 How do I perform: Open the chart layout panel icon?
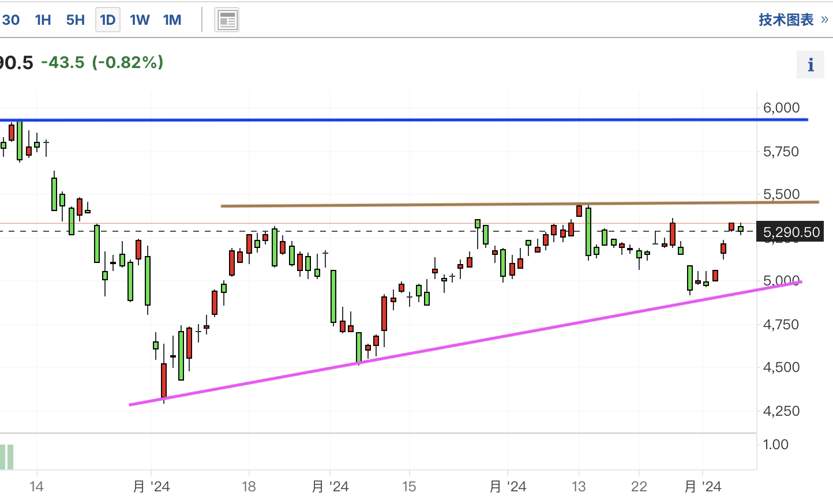(227, 20)
